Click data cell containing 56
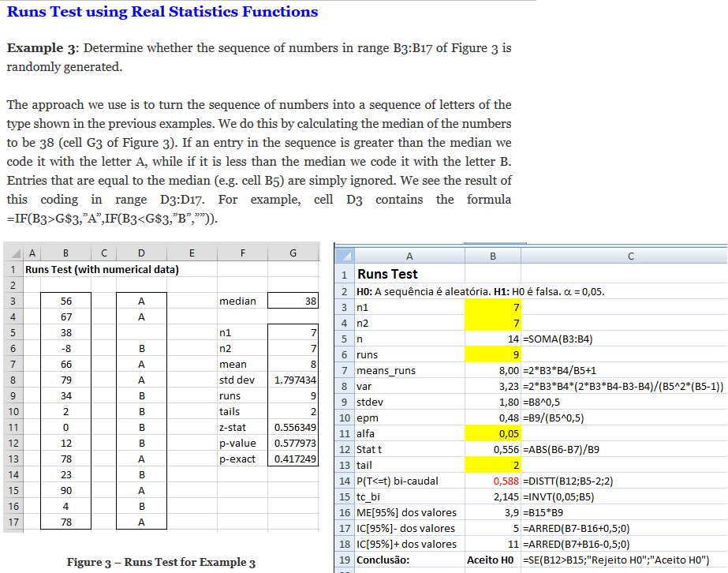The height and width of the screenshot is (573, 728). [x=66, y=301]
